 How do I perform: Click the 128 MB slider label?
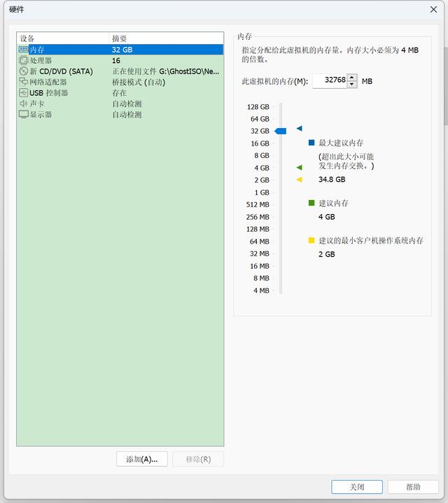258,229
